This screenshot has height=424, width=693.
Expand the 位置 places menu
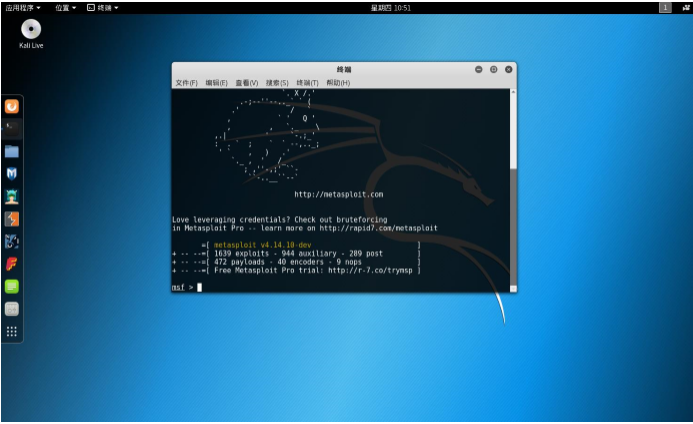(x=65, y=8)
